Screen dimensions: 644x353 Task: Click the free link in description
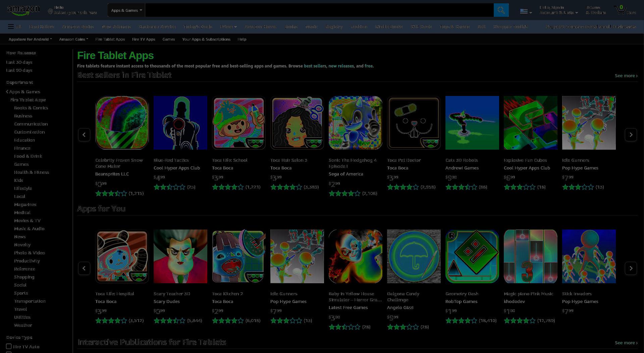(x=368, y=66)
